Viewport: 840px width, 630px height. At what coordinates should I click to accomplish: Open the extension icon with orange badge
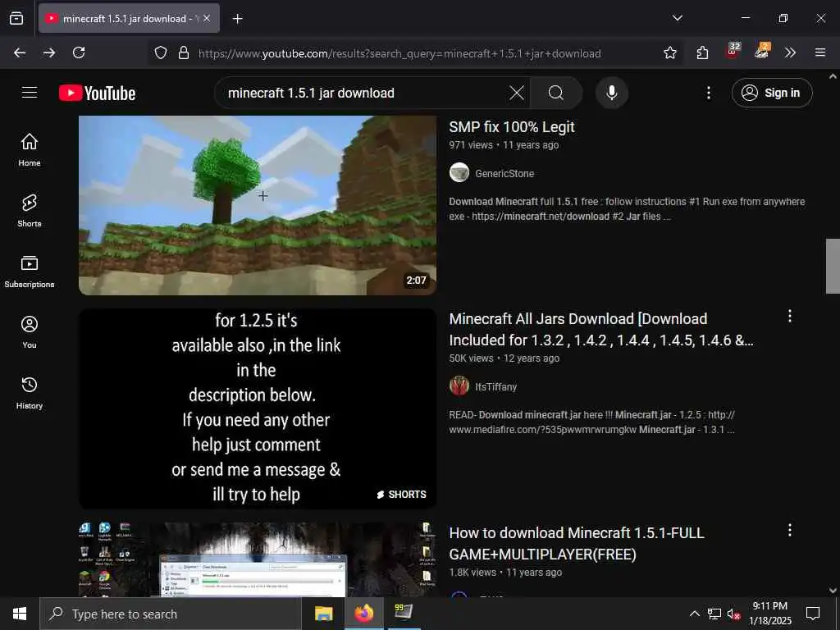point(761,51)
